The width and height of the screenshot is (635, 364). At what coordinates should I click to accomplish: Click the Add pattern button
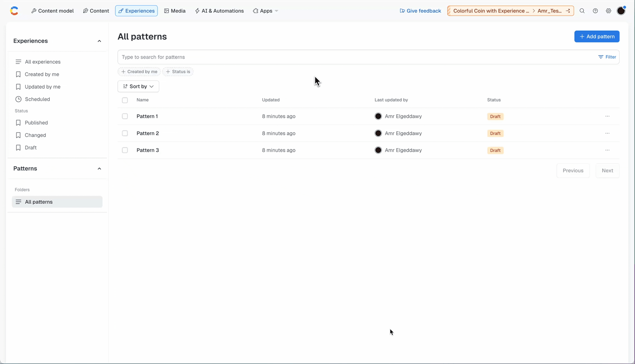[597, 37]
